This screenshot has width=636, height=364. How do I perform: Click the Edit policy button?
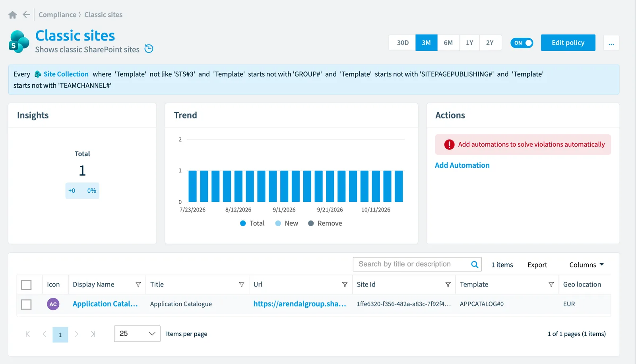[568, 43]
